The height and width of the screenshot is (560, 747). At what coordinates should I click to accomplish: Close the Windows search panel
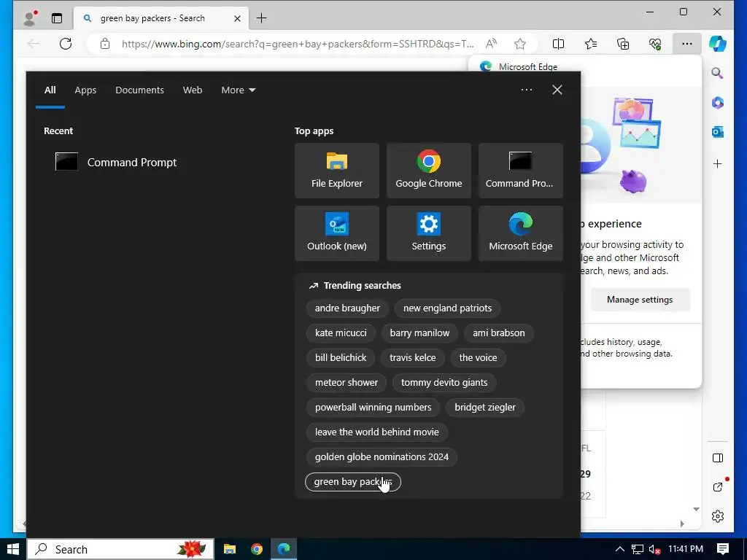(x=557, y=90)
